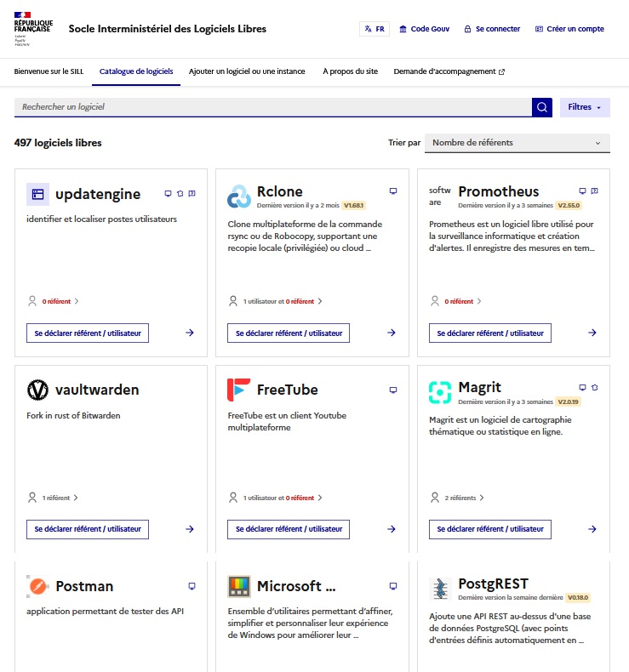Expand FreeTube's utilisateur and référent list
This screenshot has width=629, height=672.
coord(275,498)
